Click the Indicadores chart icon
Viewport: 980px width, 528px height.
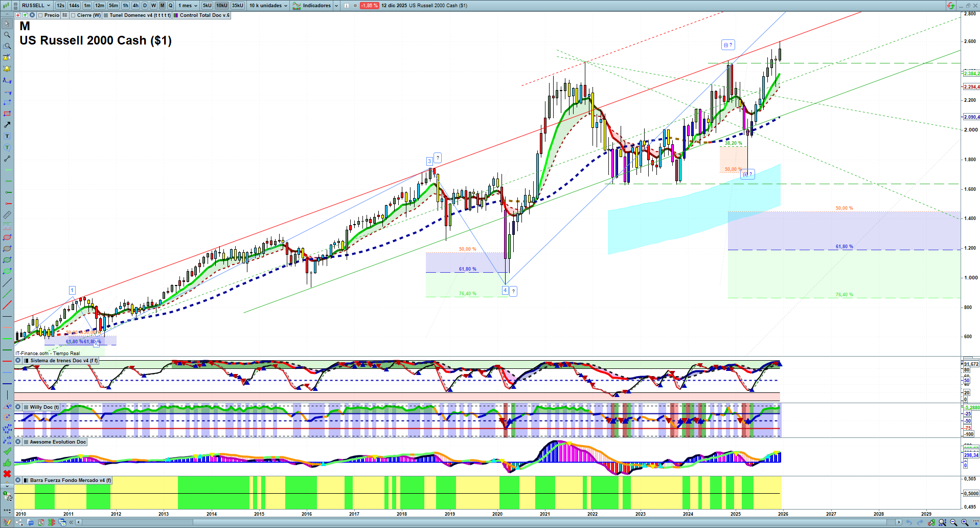297,6
